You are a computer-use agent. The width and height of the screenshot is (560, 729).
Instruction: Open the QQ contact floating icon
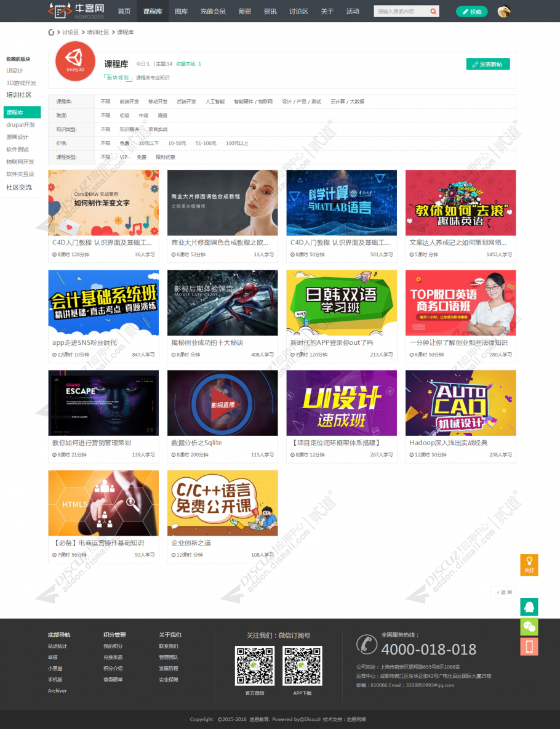point(529,606)
